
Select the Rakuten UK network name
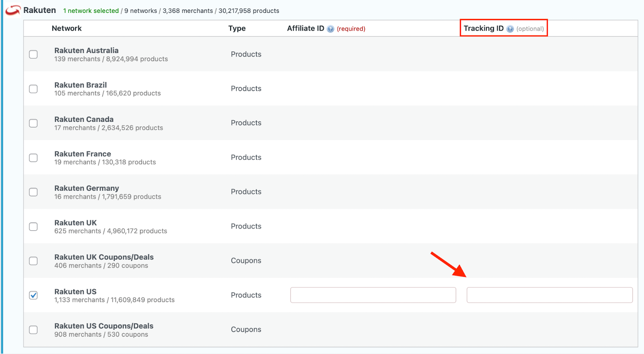click(75, 222)
